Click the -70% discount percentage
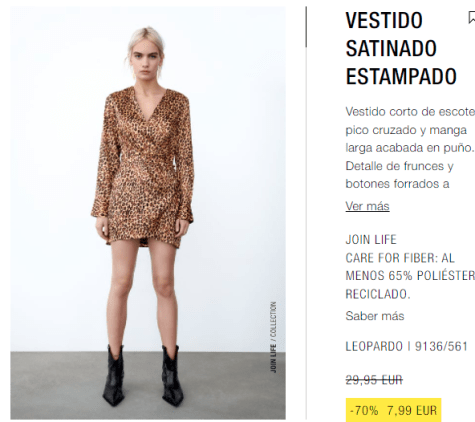 pyautogui.click(x=364, y=410)
